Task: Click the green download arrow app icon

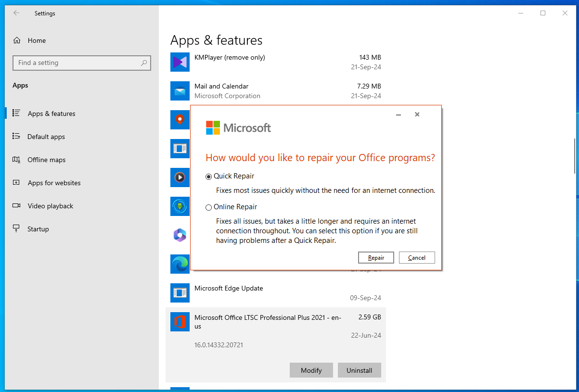Action: 180,206
